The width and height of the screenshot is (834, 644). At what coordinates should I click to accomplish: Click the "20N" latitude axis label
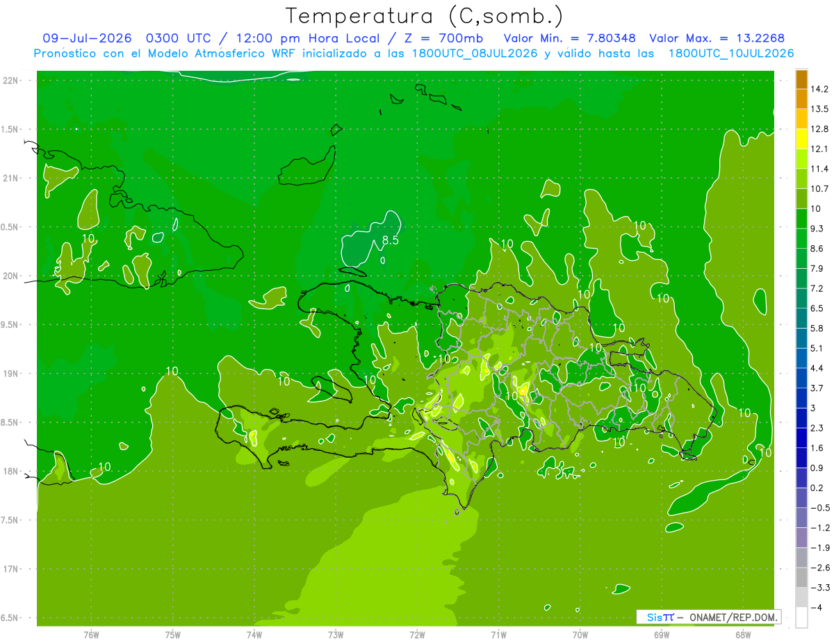click(10, 276)
